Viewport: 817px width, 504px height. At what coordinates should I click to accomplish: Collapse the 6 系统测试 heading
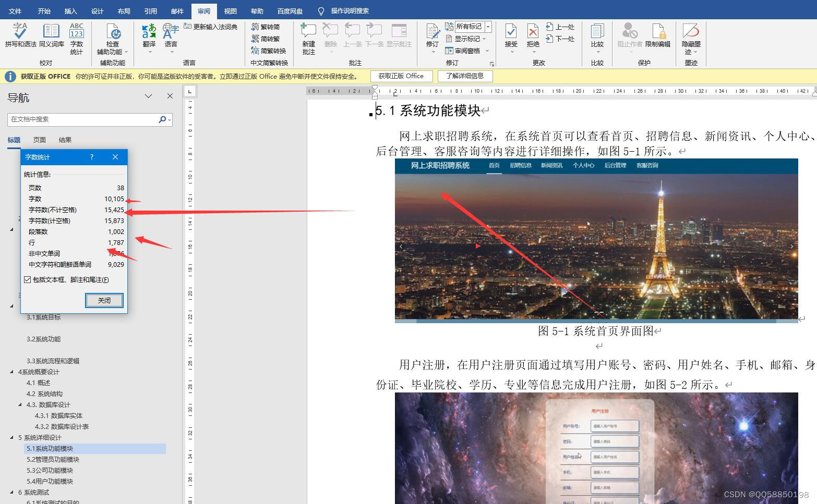coord(12,492)
